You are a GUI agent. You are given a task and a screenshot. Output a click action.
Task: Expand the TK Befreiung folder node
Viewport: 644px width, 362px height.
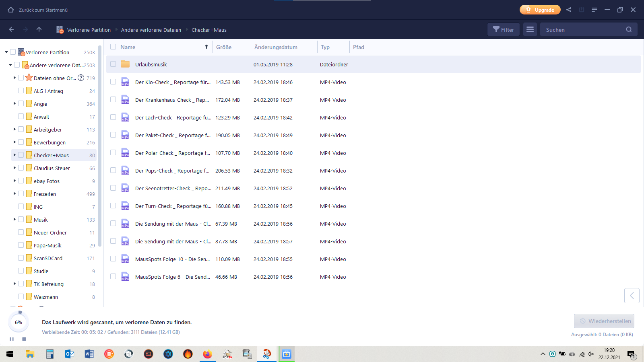(x=14, y=284)
